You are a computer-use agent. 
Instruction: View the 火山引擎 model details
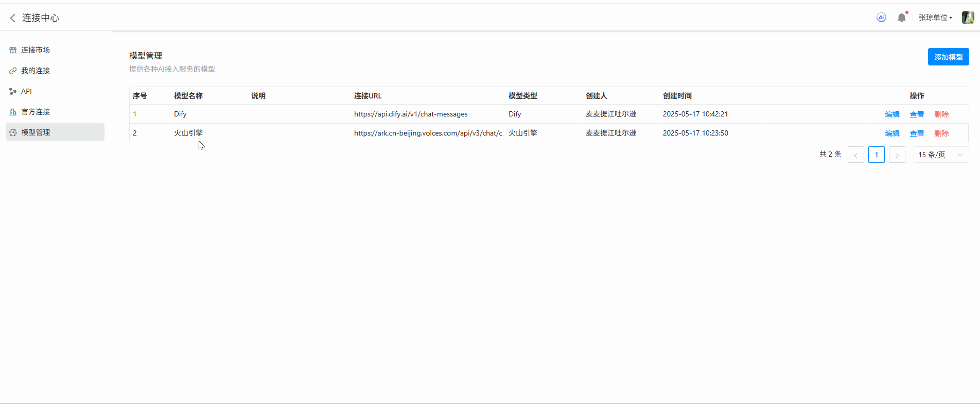tap(917, 133)
